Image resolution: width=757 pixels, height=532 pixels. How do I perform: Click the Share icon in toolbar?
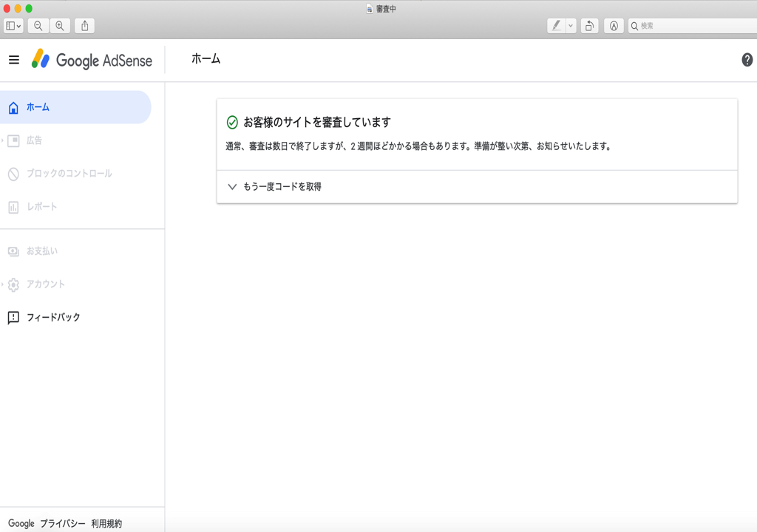point(85,26)
